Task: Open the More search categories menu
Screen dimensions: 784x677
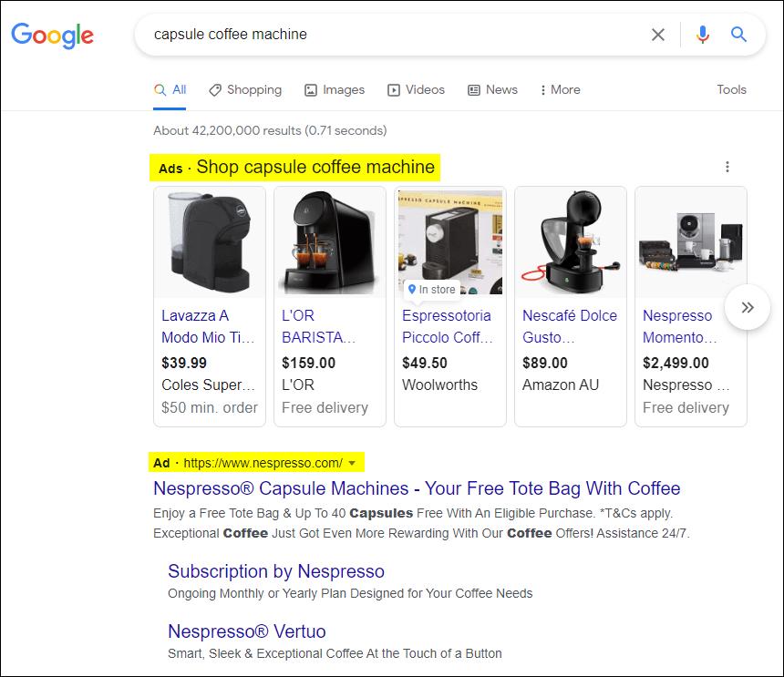Action: pyautogui.click(x=560, y=90)
